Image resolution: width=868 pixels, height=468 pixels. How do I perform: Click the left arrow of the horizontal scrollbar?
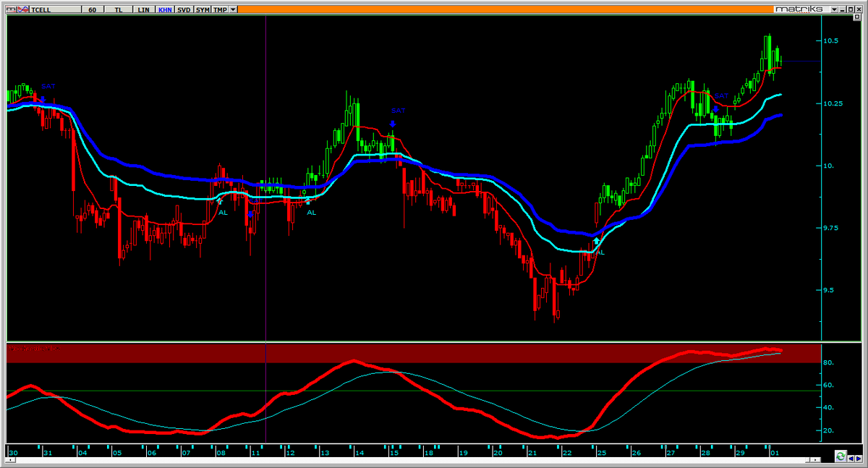coord(10,460)
